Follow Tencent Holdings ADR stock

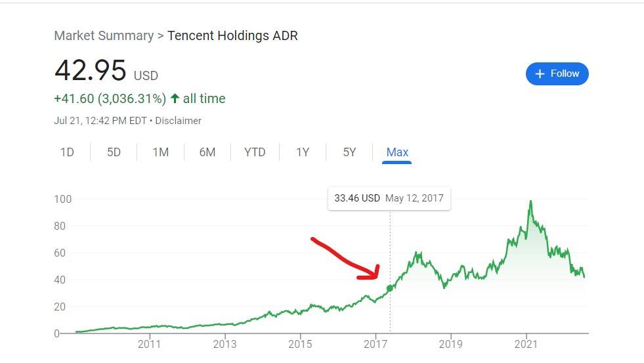pos(557,74)
